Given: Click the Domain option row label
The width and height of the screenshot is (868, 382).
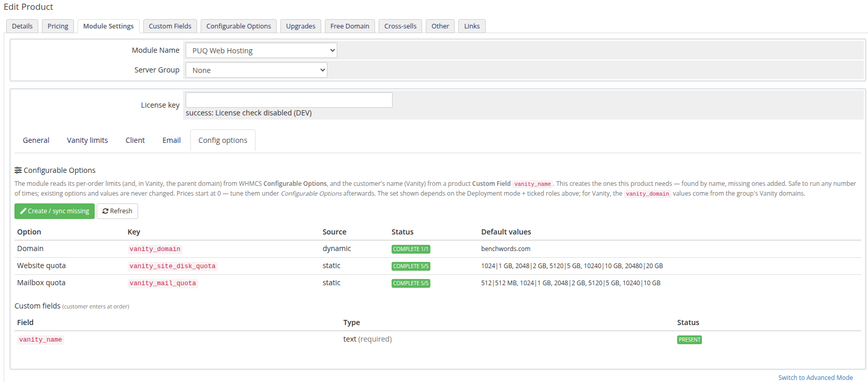Looking at the screenshot, I should click(x=31, y=248).
